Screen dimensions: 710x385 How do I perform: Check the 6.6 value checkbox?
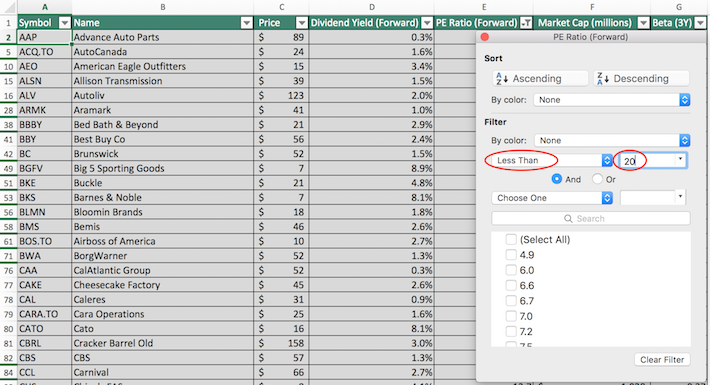511,286
